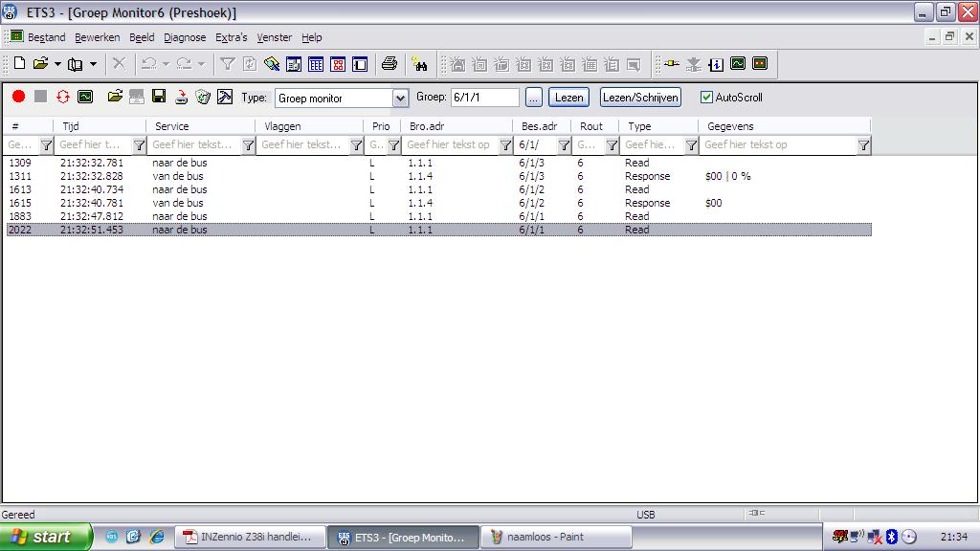Click the Lezen/Schrijven button
Image resolution: width=980 pixels, height=551 pixels.
click(x=640, y=98)
